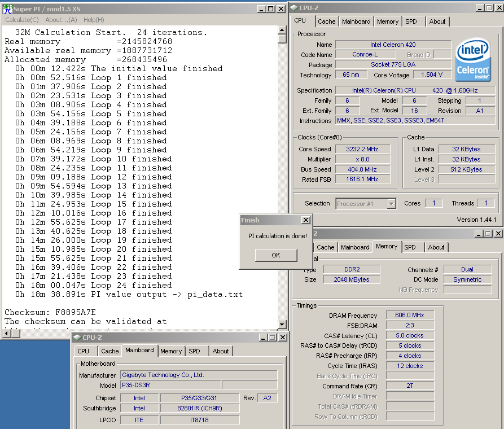Image resolution: width=504 pixels, height=429 pixels.
Task: Close the middle CPU-Z Memory window
Action: [x=498, y=234]
